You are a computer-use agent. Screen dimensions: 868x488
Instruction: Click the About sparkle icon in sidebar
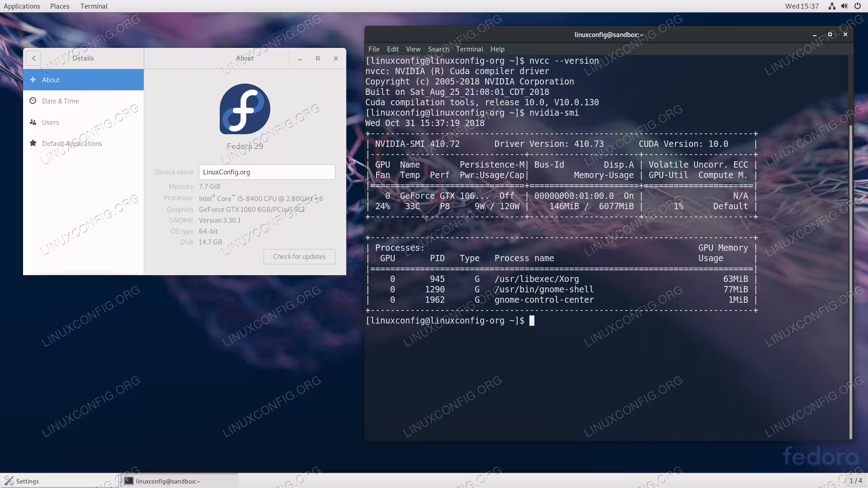tap(33, 80)
